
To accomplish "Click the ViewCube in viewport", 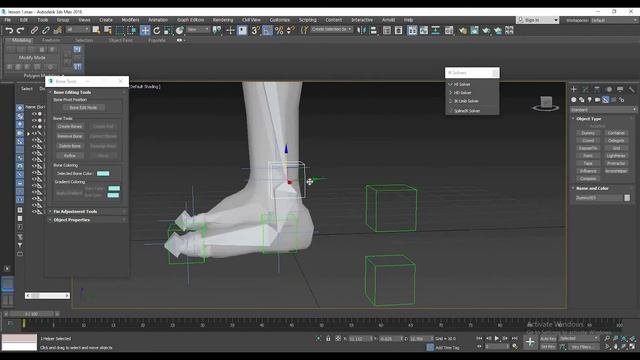I will pos(546,103).
